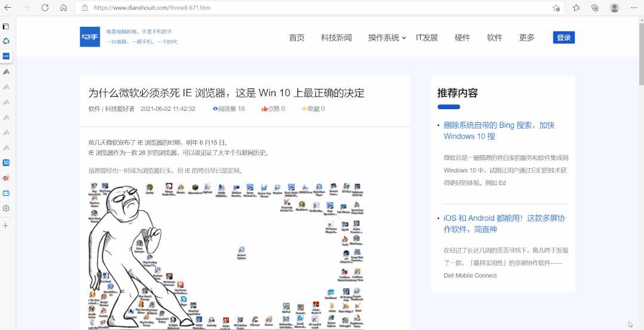Open the 首页 menu item
Viewport: 644px width, 330px height.
coord(296,38)
